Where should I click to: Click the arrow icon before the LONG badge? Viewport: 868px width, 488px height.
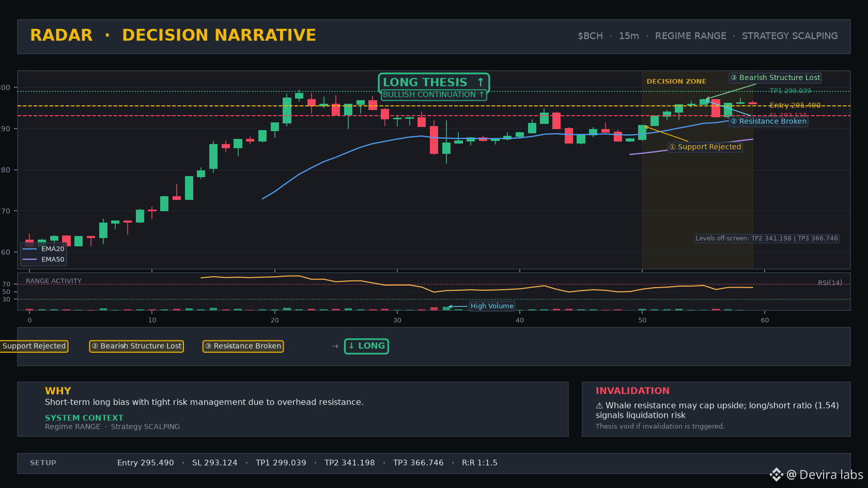335,346
